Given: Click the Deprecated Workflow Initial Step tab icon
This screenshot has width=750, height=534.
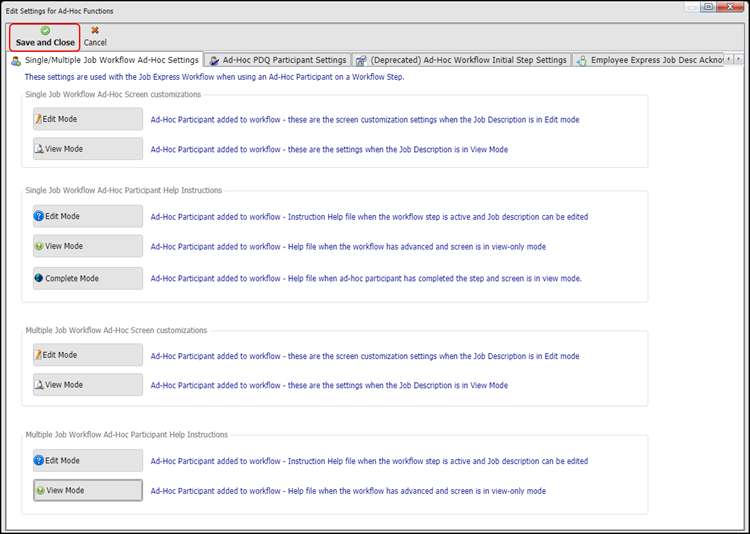Looking at the screenshot, I should click(x=362, y=61).
